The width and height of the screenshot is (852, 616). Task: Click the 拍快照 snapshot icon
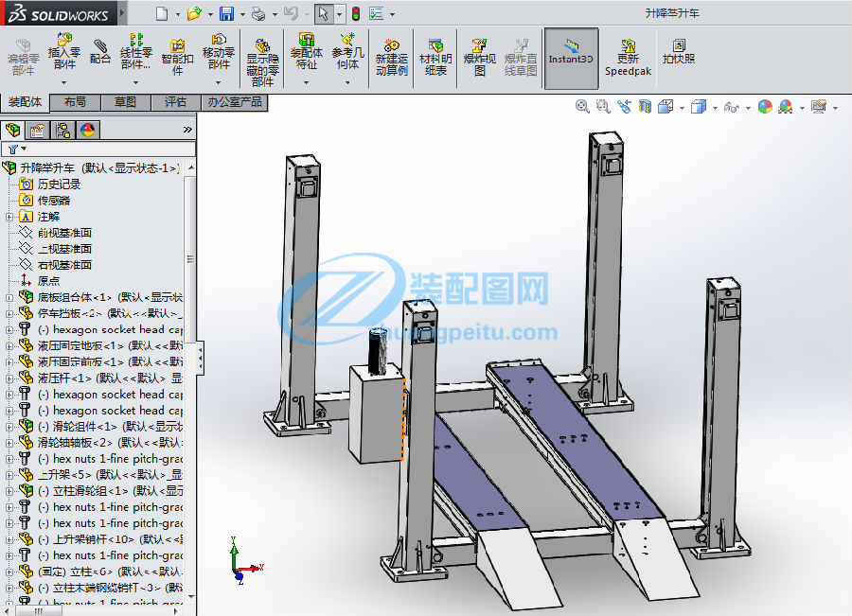click(x=679, y=51)
